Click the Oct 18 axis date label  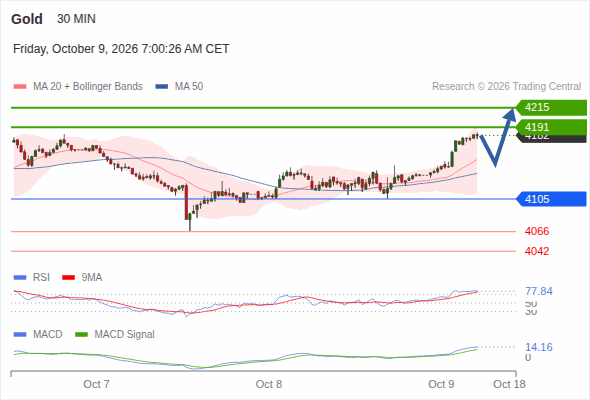click(509, 384)
